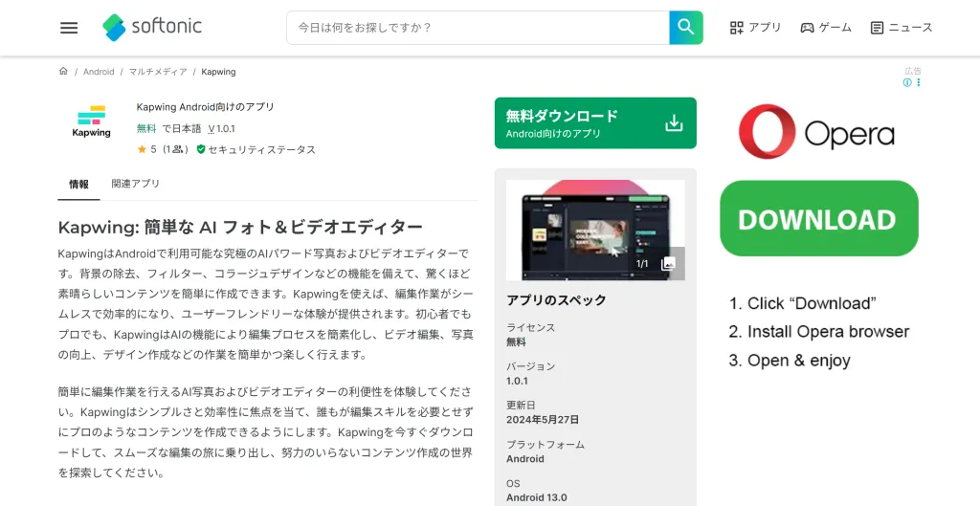The image size is (980, 506).
Task: Click the Softonic logo
Action: (152, 28)
